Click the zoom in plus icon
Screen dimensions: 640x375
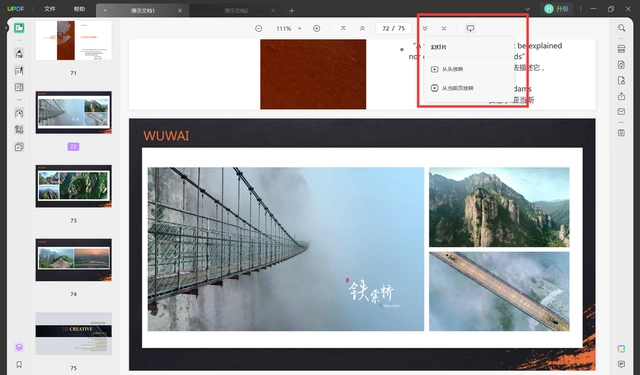[x=316, y=28]
